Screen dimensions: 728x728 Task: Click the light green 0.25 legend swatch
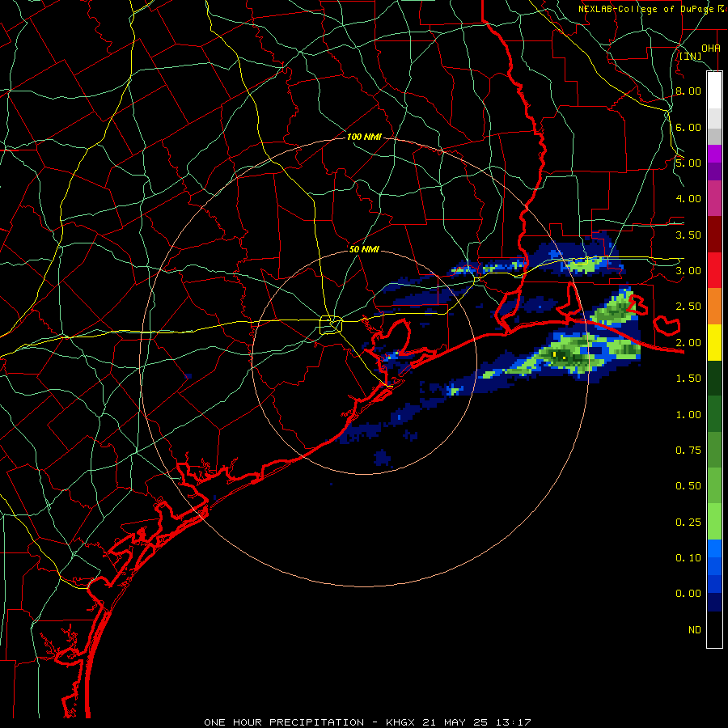[714, 522]
